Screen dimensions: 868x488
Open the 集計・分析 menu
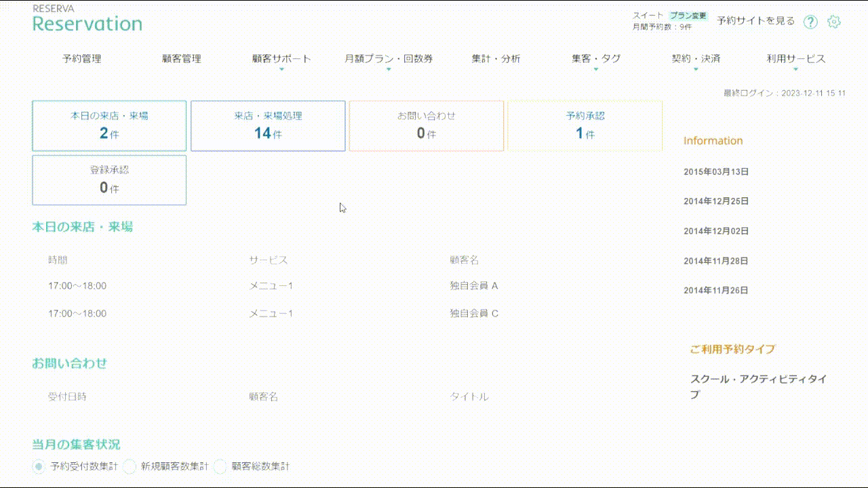496,59
